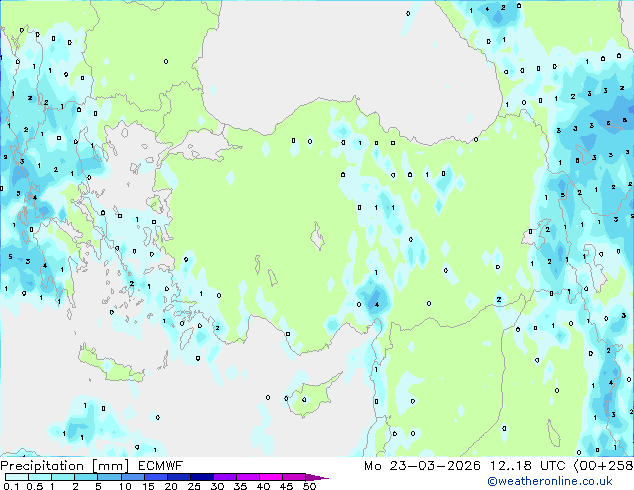Click the 15–20 mm legend swatch

(x=155, y=477)
